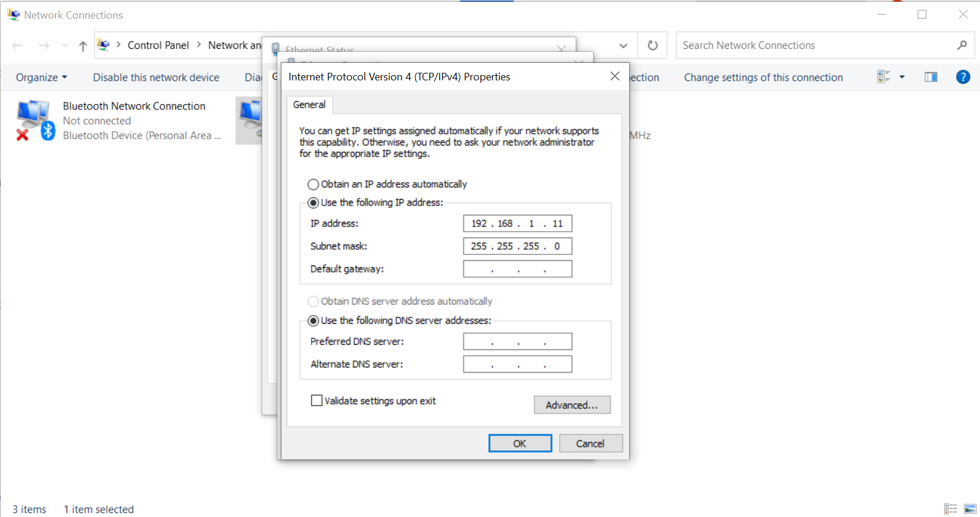Viewport: 980px width, 517px height.
Task: Click the search magnifier icon
Action: (962, 45)
